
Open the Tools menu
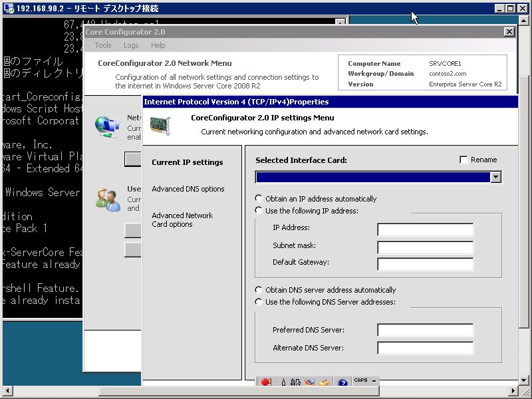102,45
